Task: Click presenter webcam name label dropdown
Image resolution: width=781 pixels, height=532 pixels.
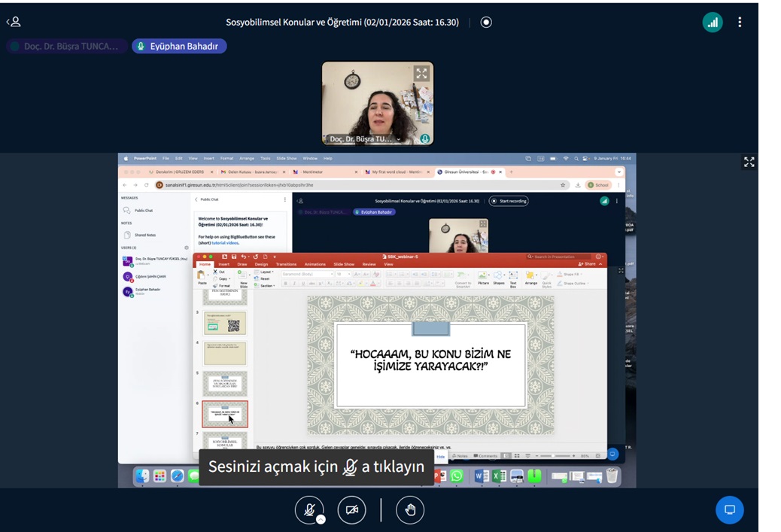Action: click(361, 139)
